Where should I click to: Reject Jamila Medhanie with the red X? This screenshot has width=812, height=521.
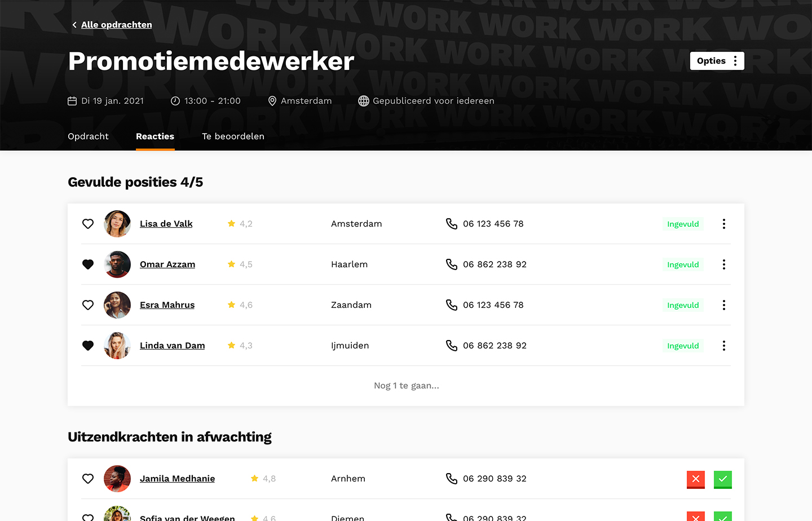(696, 479)
